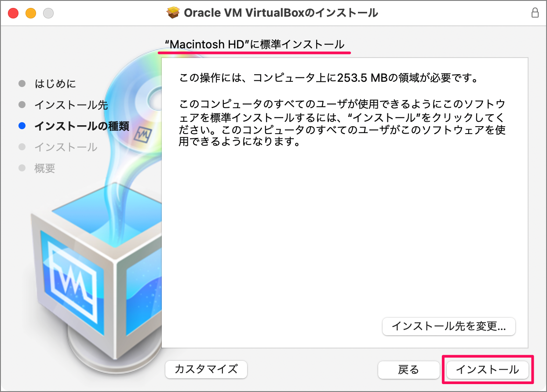Select the はじめに step in sidebar
The height and width of the screenshot is (392, 547).
pos(55,83)
